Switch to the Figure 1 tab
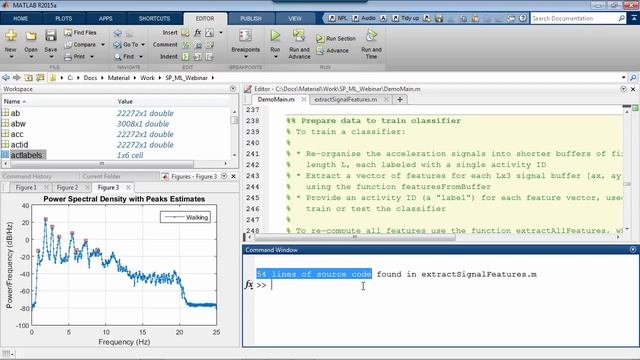Viewport: 640px width, 360px height. tap(26, 187)
